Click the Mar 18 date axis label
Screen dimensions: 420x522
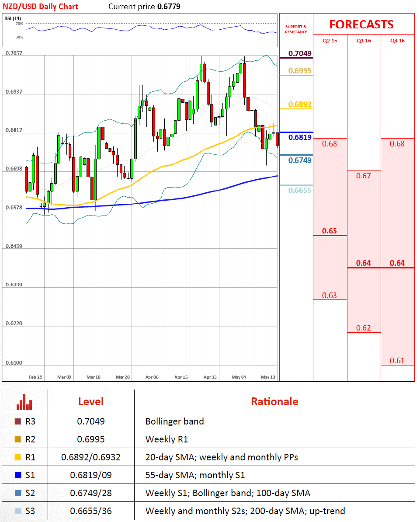point(94,377)
